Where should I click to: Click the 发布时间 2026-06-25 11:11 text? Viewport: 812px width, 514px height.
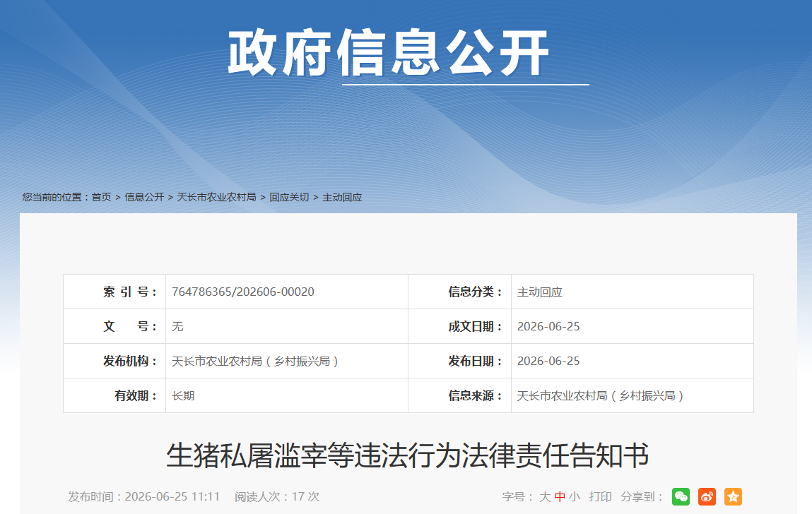[x=144, y=497]
